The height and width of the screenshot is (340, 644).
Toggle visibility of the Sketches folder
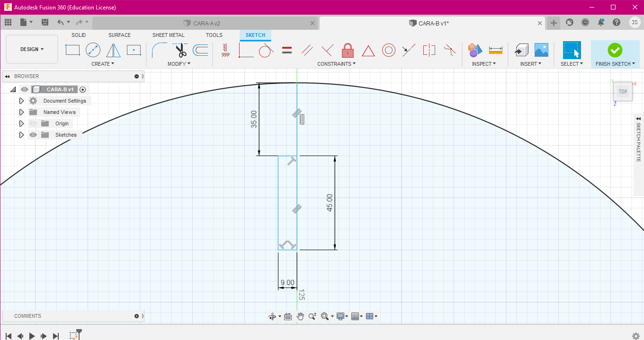coord(33,135)
